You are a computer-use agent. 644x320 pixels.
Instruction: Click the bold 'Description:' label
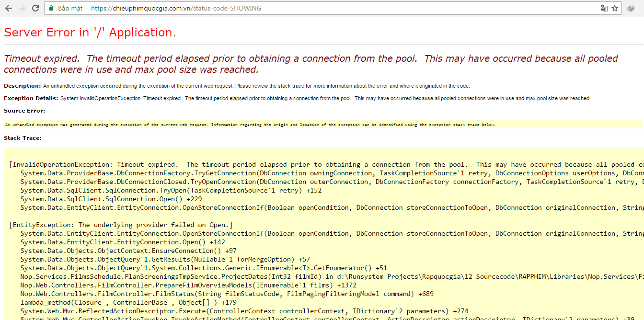pos(23,86)
